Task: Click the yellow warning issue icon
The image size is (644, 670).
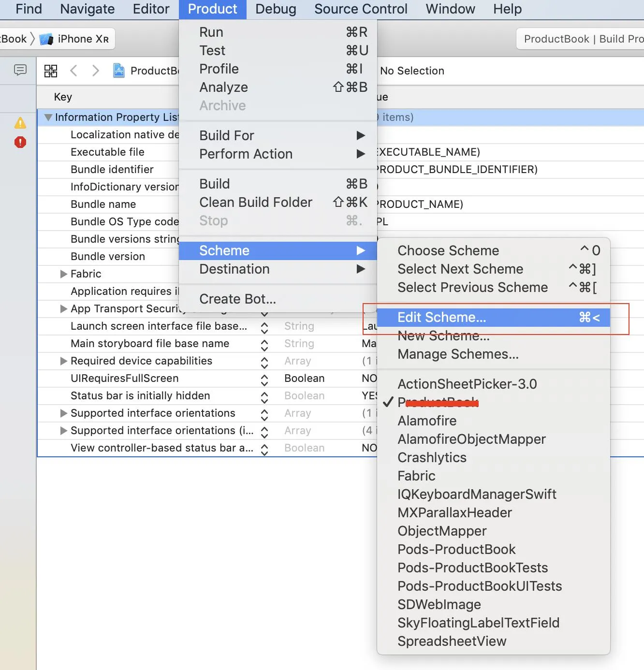Action: click(x=20, y=123)
